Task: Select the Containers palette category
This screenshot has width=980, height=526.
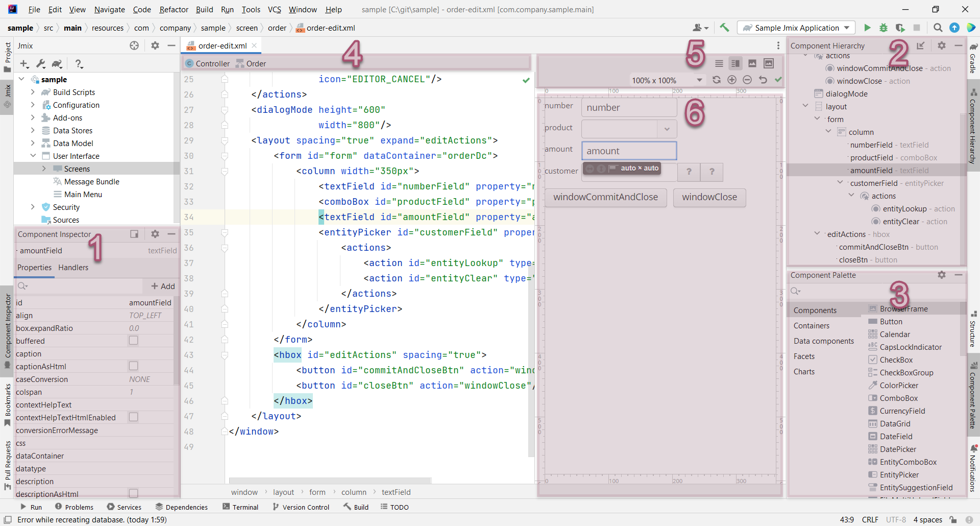Action: click(811, 325)
